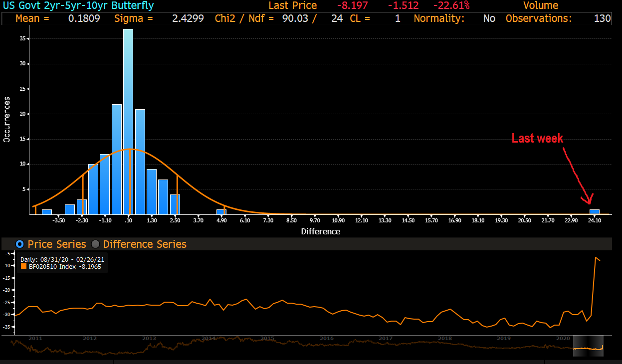The width and height of the screenshot is (622, 364).
Task: Click the red arrow annotation head
Action: coord(589,200)
